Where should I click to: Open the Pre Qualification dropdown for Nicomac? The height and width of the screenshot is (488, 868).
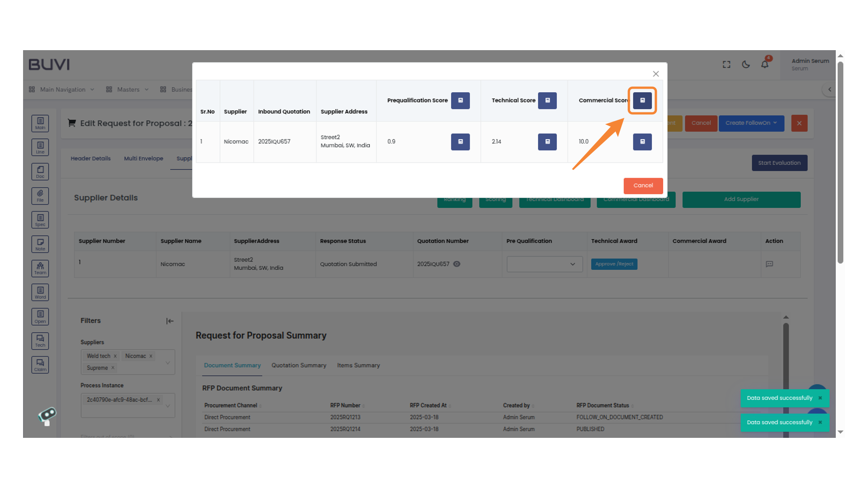click(544, 264)
